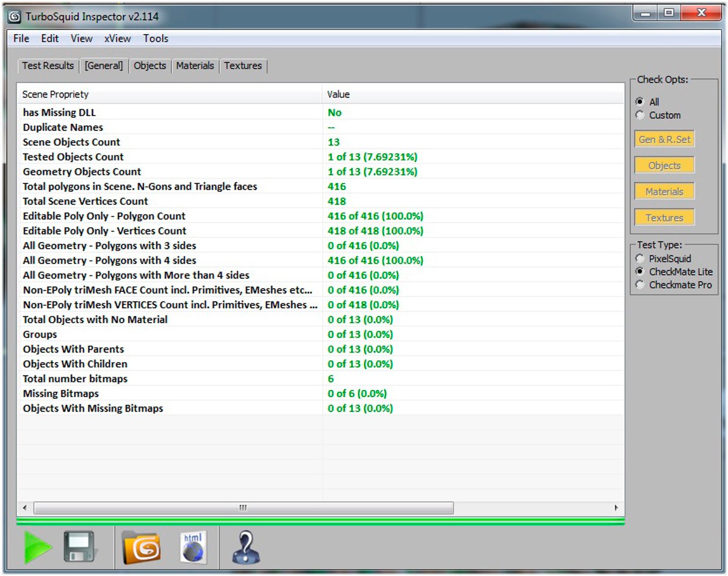
Task: Select 'Total polygons in Scene' row
Action: 321,187
